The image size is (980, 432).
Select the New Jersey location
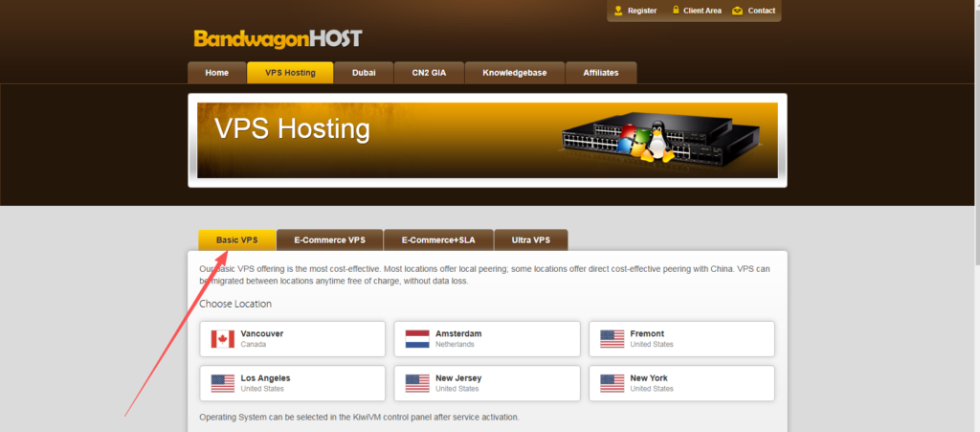(x=487, y=383)
